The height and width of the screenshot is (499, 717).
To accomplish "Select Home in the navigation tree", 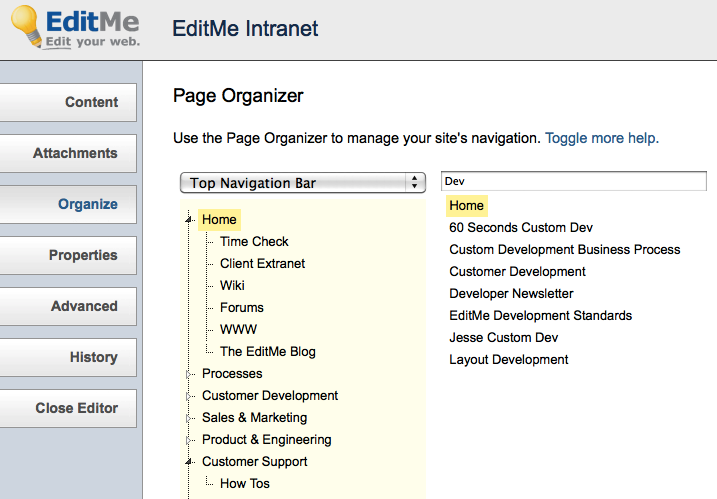I will (x=219, y=220).
